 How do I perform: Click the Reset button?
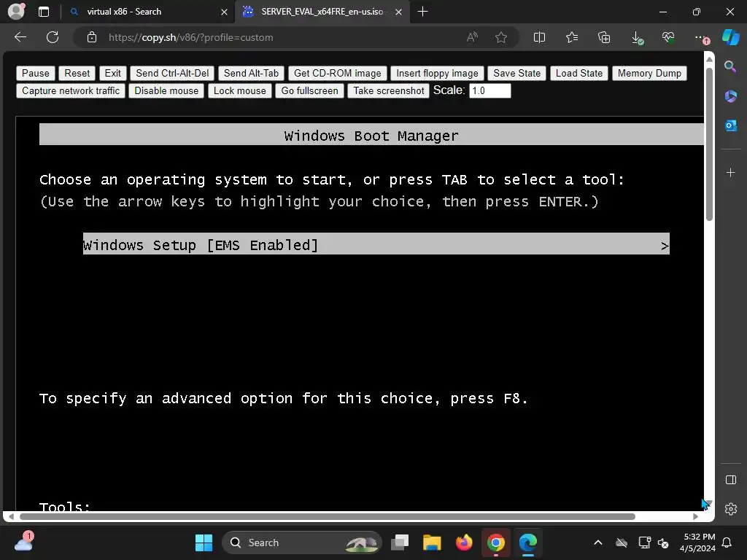click(x=77, y=74)
